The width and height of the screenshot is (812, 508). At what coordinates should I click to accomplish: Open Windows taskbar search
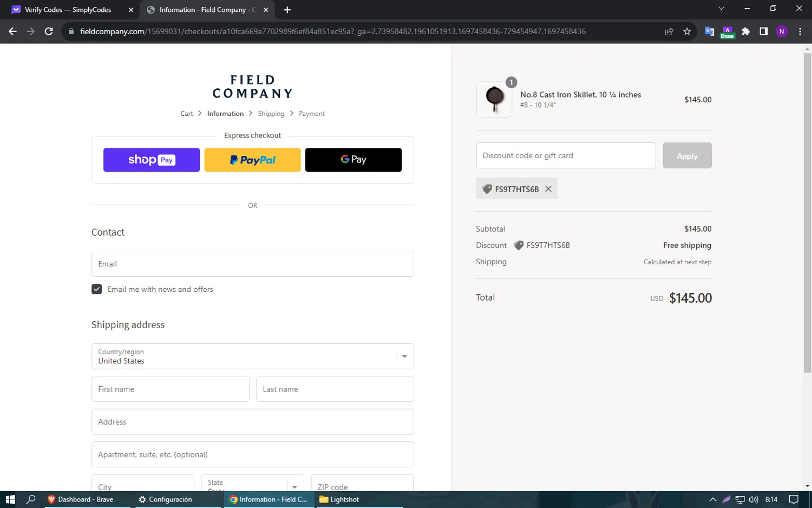pos(31,499)
